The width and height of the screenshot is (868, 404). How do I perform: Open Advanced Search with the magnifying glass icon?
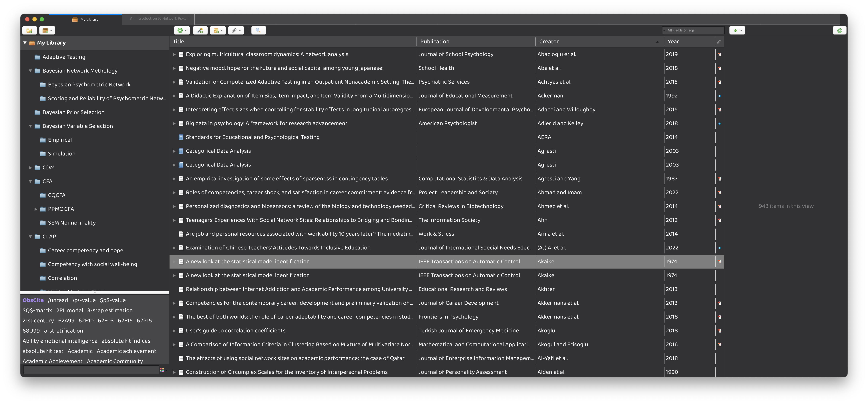258,30
